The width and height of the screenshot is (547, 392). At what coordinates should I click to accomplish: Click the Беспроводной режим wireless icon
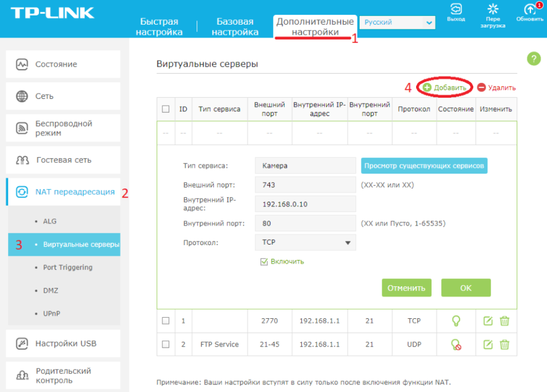[x=22, y=128]
